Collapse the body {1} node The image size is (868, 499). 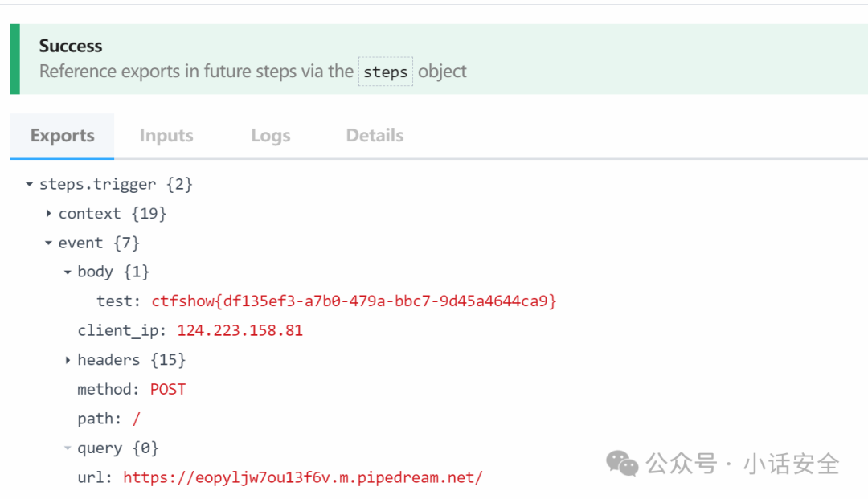[x=68, y=272]
